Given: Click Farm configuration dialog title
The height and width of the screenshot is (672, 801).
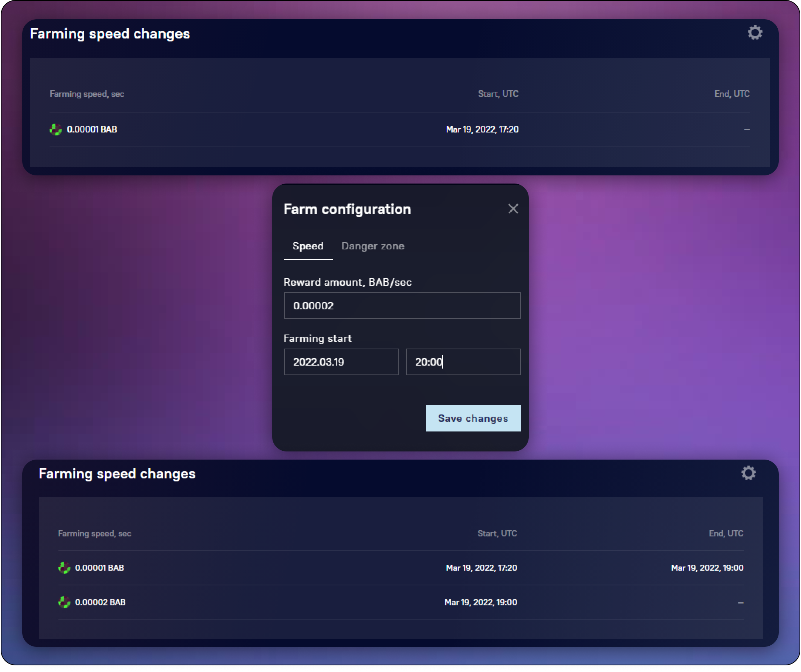Looking at the screenshot, I should coord(347,209).
